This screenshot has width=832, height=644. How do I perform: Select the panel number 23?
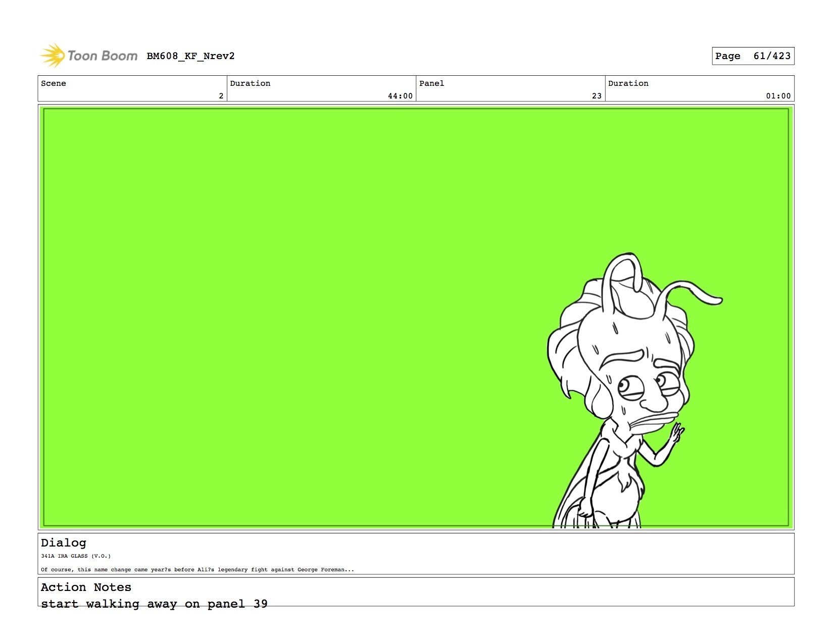tap(597, 96)
